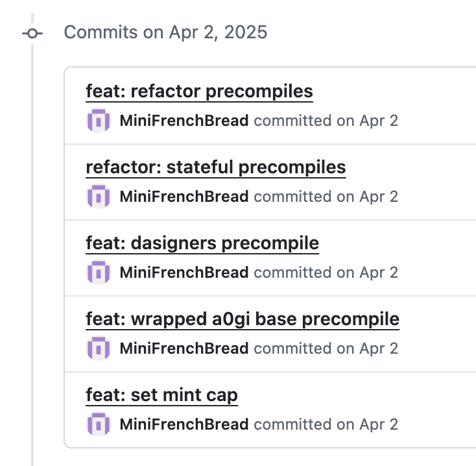This screenshot has height=466, width=476.
Task: Click avatar beside 'feat: refactor precompiles' commit
Action: click(x=99, y=121)
